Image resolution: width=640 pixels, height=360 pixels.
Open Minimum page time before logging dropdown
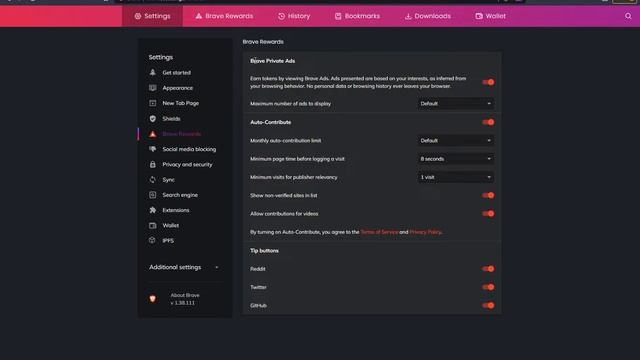(456, 159)
